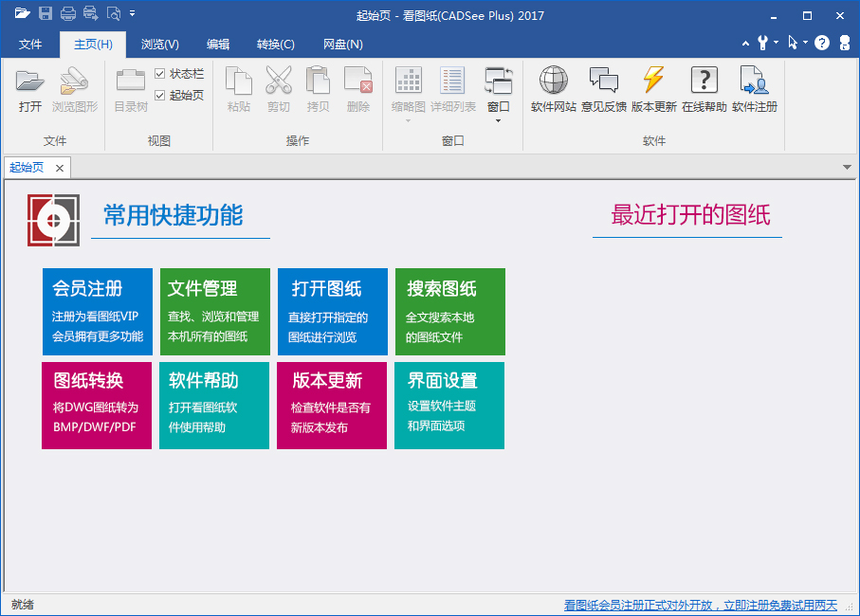This screenshot has width=860, height=616.
Task: Open 在线帮助 question mark icon
Action: point(704,82)
